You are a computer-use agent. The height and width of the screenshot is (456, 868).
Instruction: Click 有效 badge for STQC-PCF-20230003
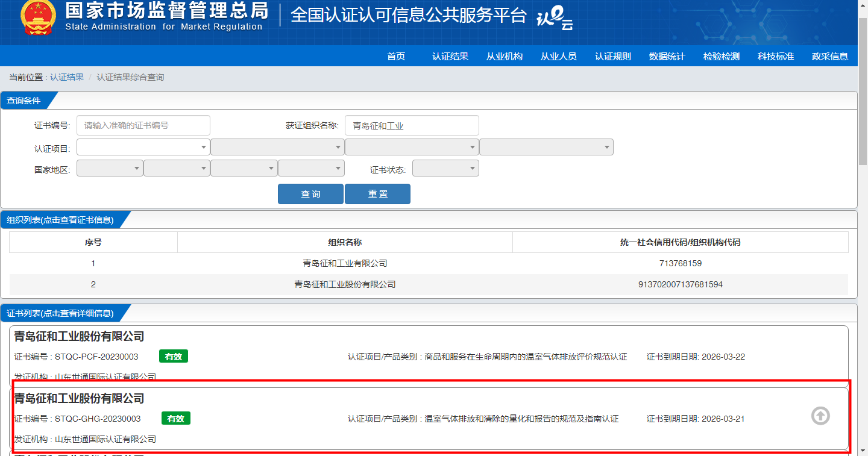(174, 356)
